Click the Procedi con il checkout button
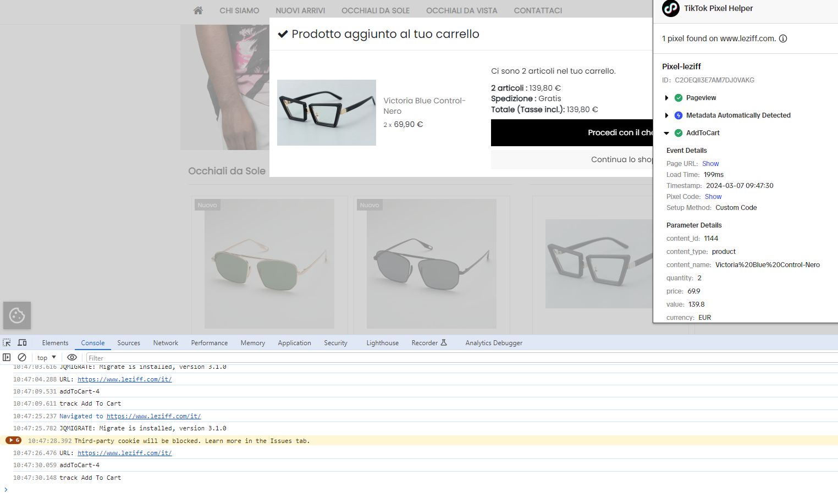Viewport: 838px width, 504px height. (x=572, y=132)
